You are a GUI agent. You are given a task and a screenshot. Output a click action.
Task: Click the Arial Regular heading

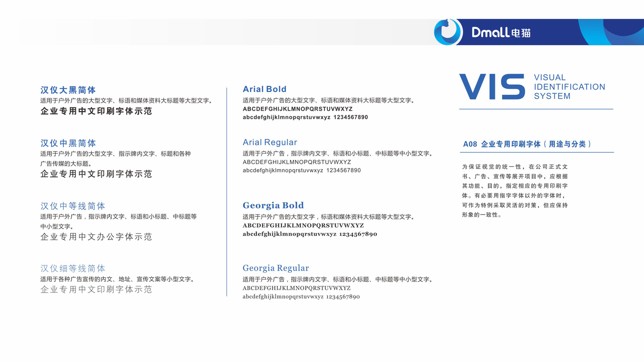[270, 142]
